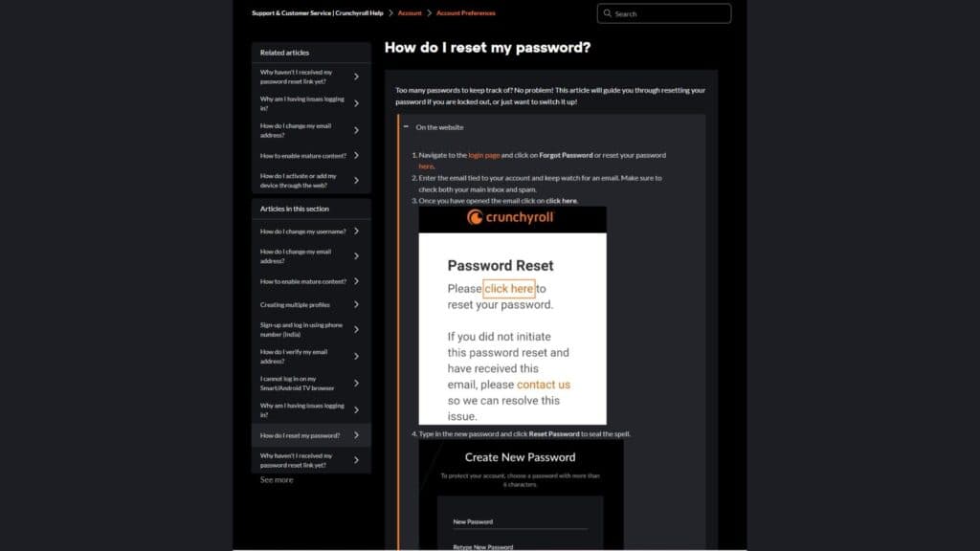Click the search magnifier icon
This screenshot has height=551, width=980.
608,13
